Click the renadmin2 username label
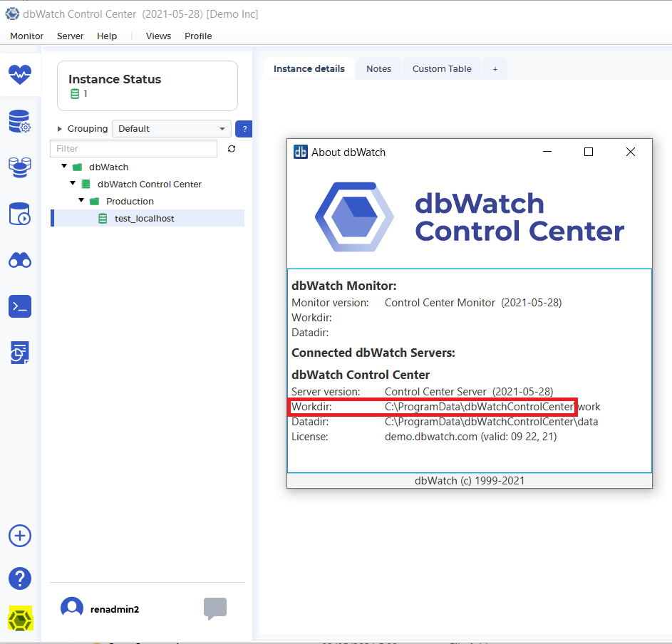Viewport: 672px width, 644px height. [x=115, y=609]
